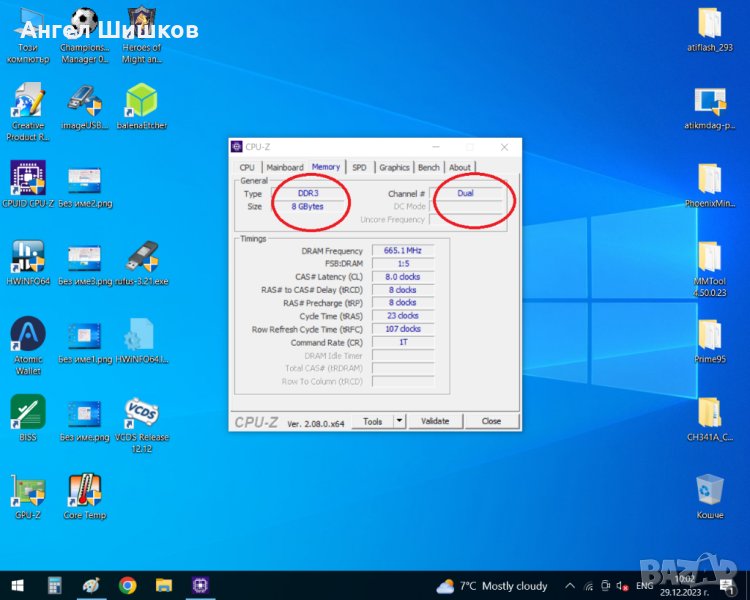
Task: Launch Google Chrome from the taskbar
Action: [x=127, y=585]
